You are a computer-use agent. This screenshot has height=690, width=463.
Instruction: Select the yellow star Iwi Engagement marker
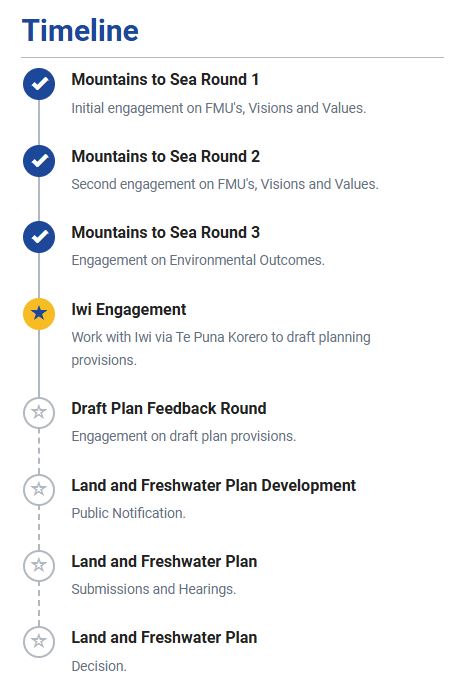pos(39,313)
